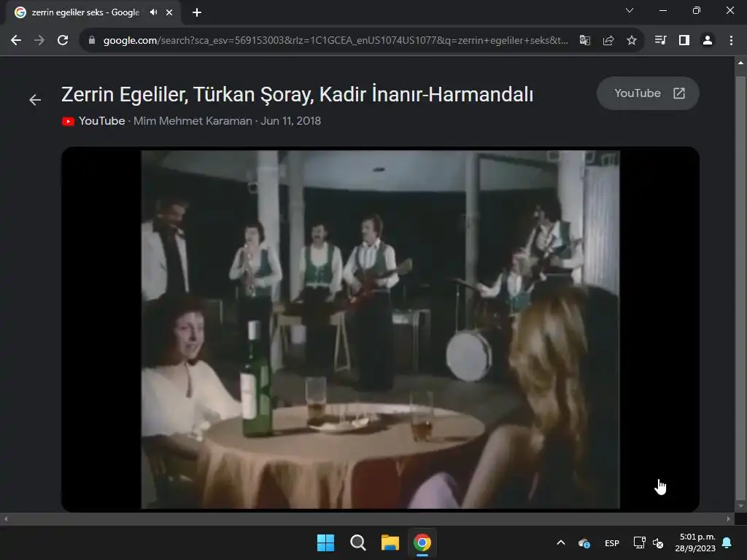Close the zerrin egeliler Google tab

click(169, 12)
